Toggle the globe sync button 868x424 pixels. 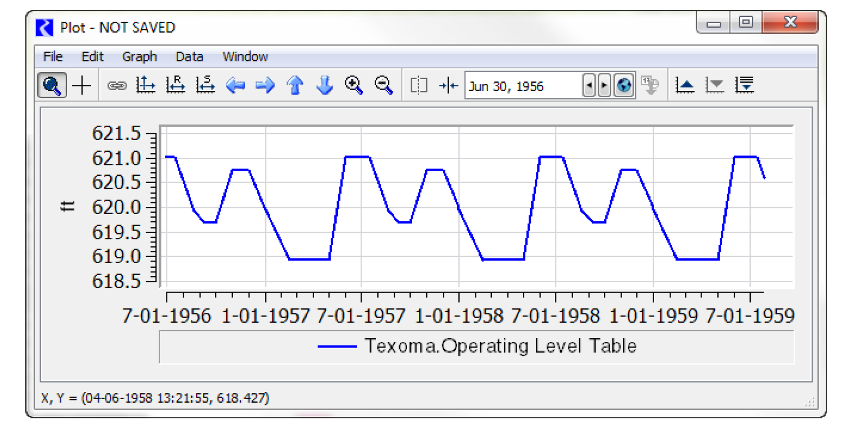624,85
